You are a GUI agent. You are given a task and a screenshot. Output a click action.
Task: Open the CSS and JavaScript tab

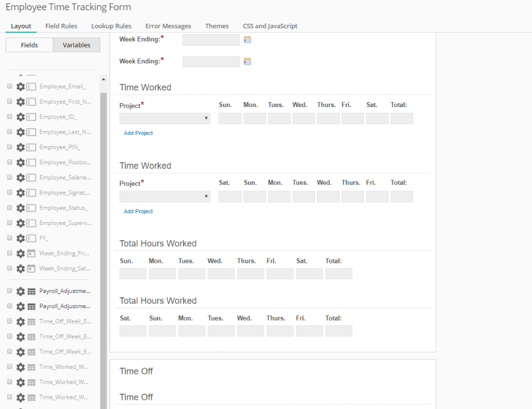(x=270, y=26)
